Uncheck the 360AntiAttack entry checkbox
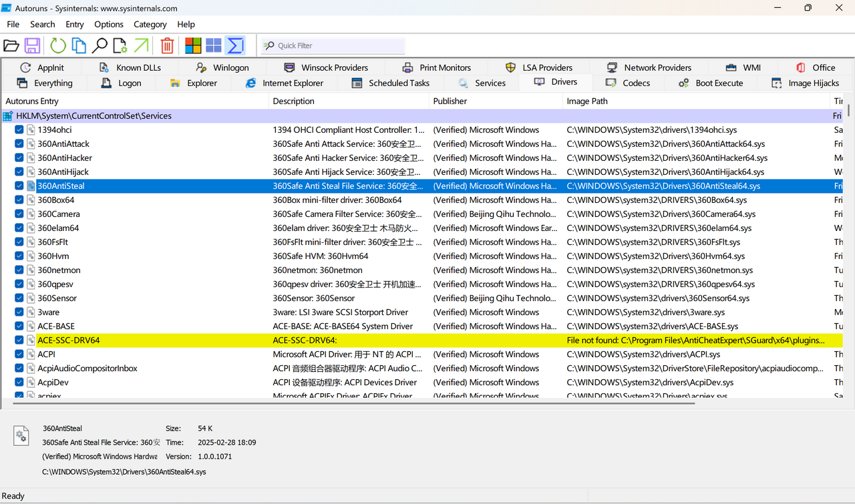Image resolution: width=855 pixels, height=504 pixels. pos(19,144)
